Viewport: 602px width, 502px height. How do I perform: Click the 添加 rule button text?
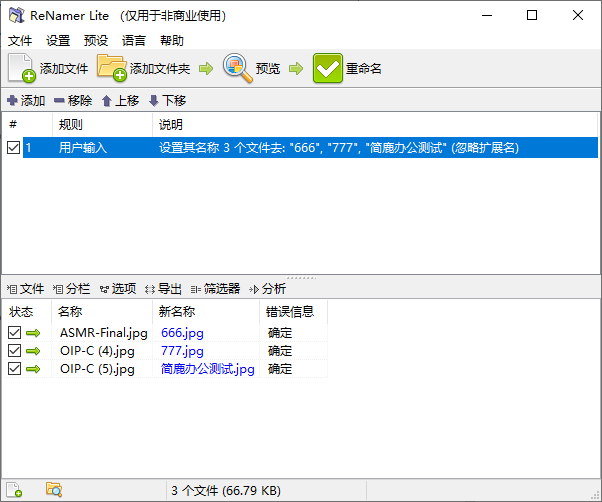coord(33,101)
